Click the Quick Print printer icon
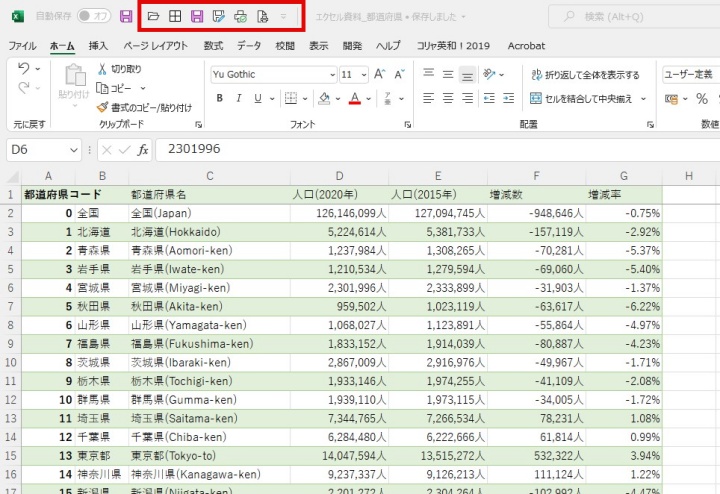Image resolution: width=720 pixels, height=494 pixels. point(241,17)
